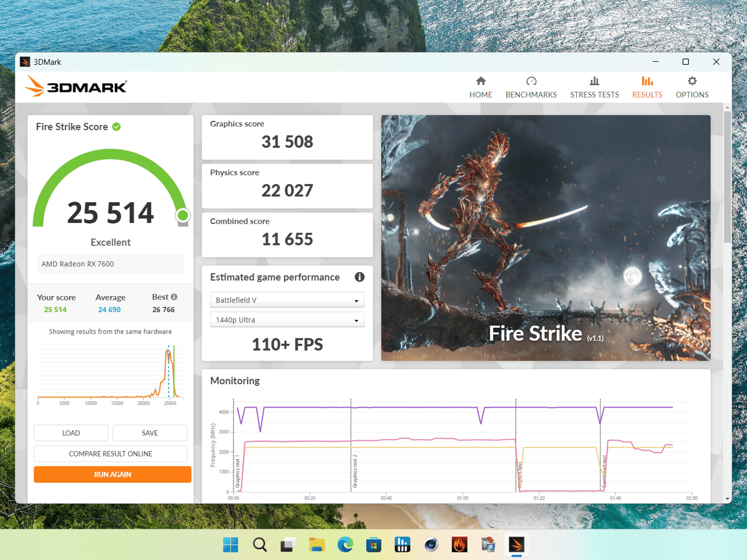Viewport: 747px width, 560px height.
Task: Click info icon next to Best
Action: 174,297
